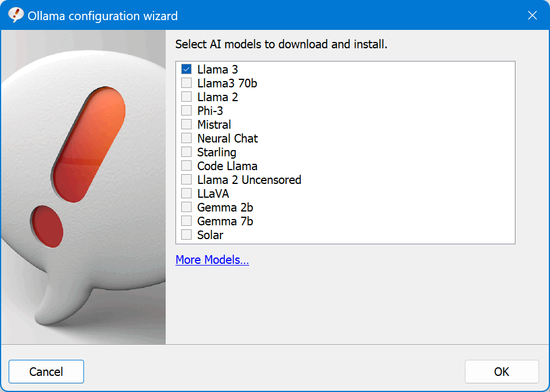Viewport: 550px width, 392px height.
Task: Open the More Models link
Action: coord(212,260)
